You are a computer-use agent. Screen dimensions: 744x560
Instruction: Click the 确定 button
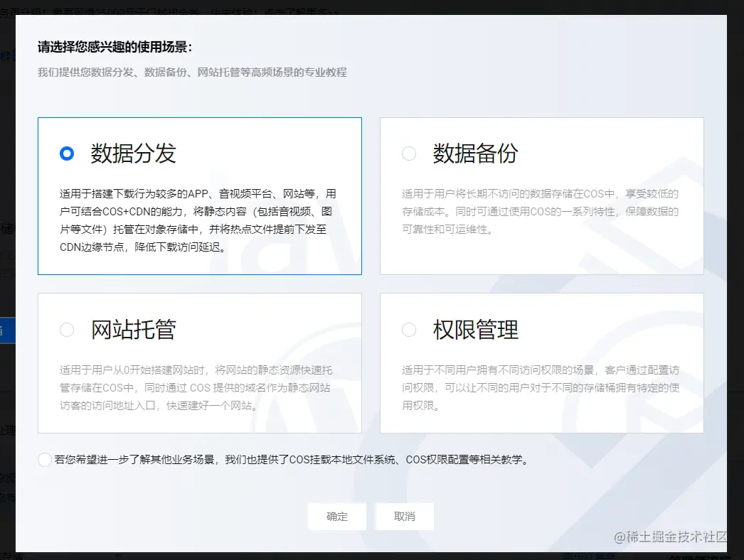(337, 517)
